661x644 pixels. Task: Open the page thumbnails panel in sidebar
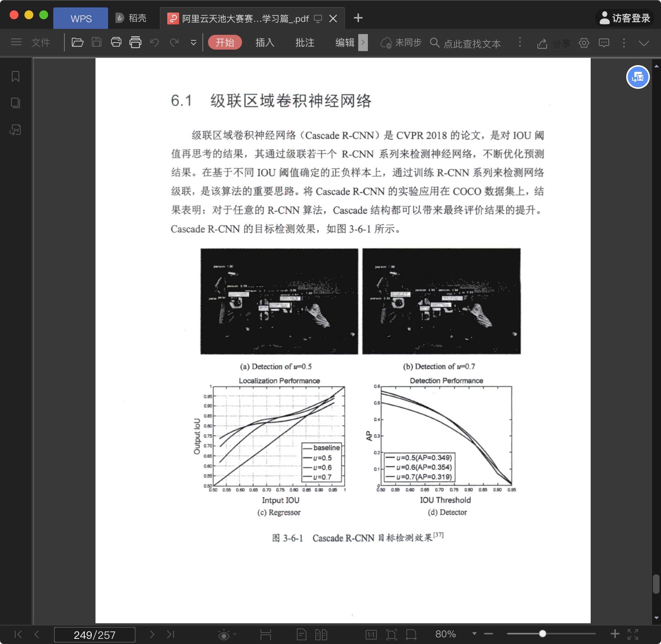[x=16, y=103]
